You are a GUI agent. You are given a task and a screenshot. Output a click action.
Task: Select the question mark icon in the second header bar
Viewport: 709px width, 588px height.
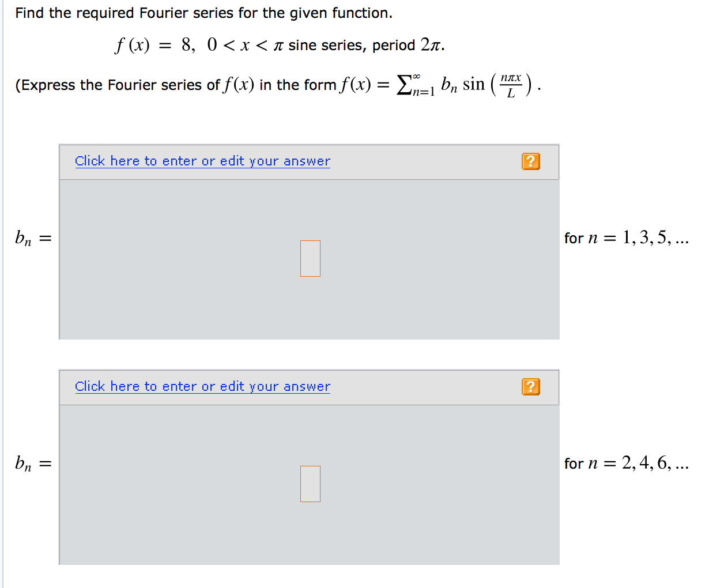530,387
